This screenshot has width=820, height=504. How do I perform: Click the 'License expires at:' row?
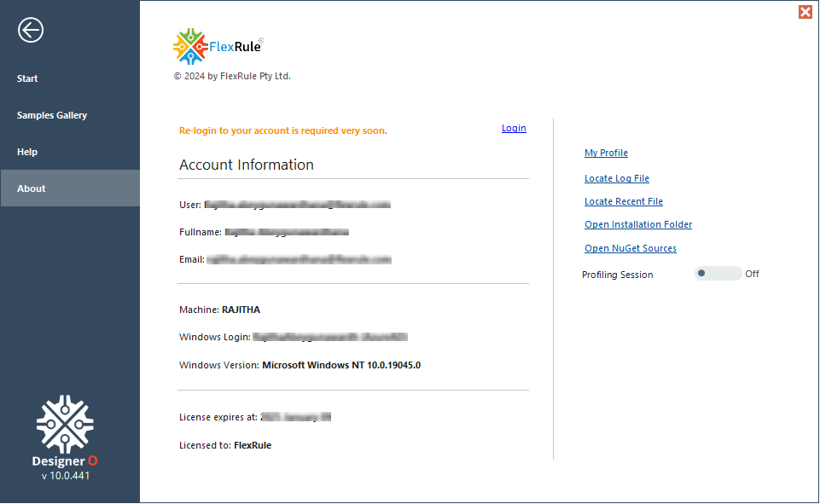pos(255,417)
